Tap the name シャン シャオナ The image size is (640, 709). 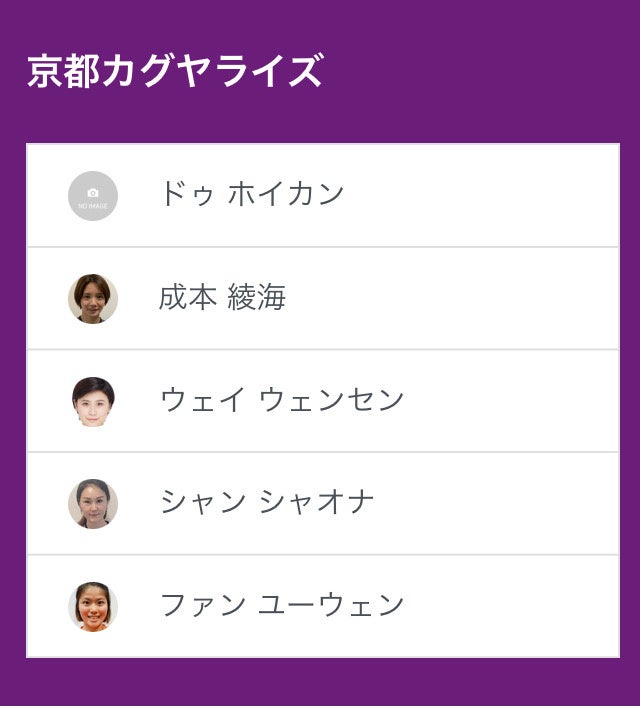[x=267, y=502]
